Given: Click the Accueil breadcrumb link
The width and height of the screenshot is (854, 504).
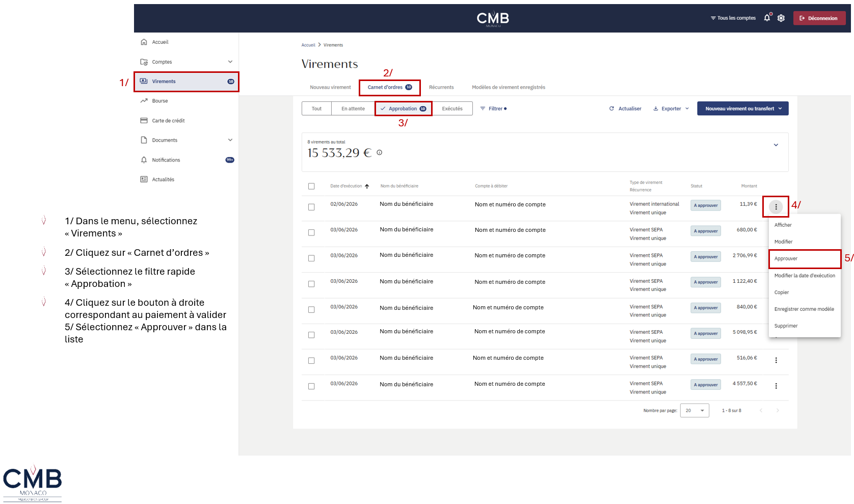Looking at the screenshot, I should coord(308,45).
